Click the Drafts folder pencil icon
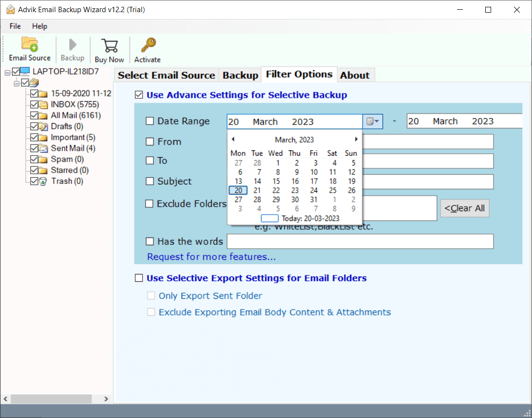 tap(43, 127)
